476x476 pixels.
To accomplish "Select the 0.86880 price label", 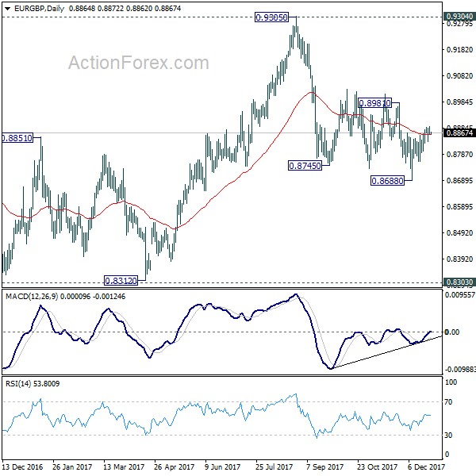I will [387, 181].
